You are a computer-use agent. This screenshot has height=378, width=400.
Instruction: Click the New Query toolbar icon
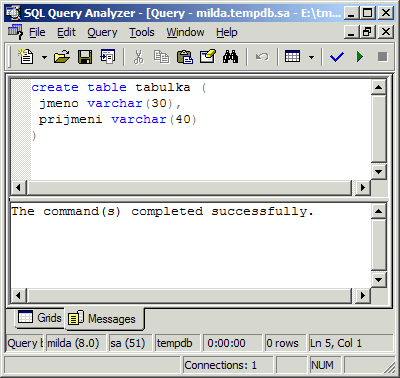[x=26, y=57]
